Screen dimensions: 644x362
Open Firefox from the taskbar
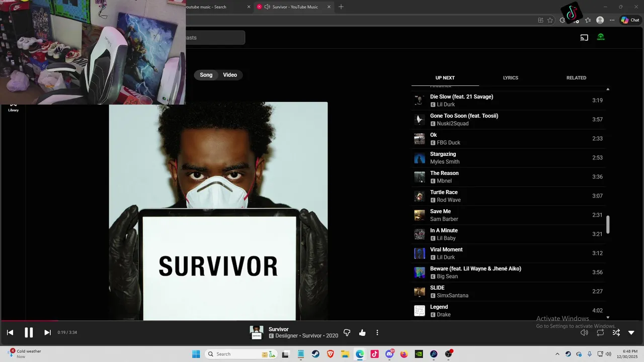404,354
